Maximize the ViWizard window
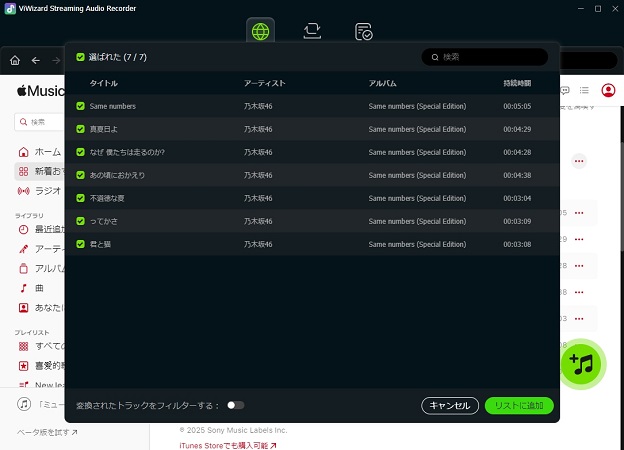The height and width of the screenshot is (450, 624). click(598, 8)
